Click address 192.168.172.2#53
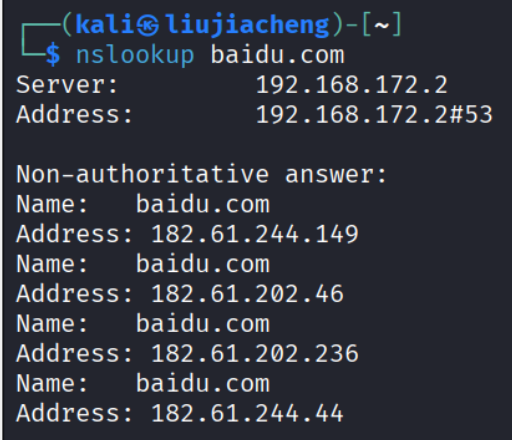The image size is (512, 440). (x=374, y=114)
